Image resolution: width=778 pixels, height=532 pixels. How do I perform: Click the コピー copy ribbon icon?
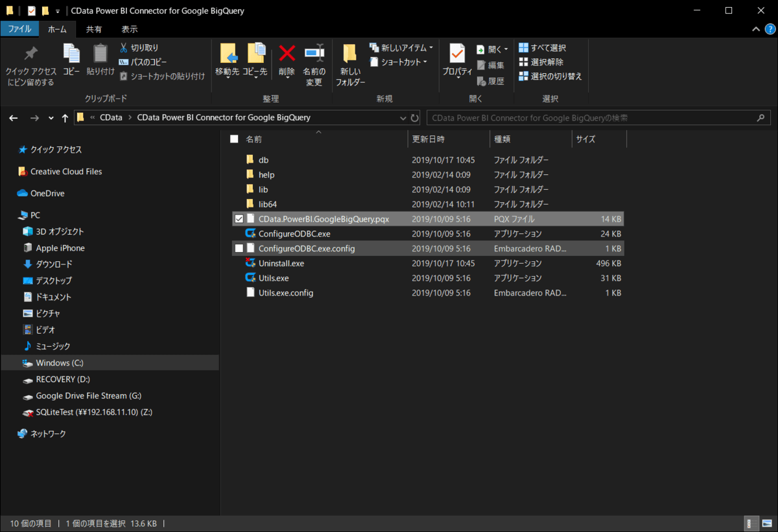(x=71, y=54)
